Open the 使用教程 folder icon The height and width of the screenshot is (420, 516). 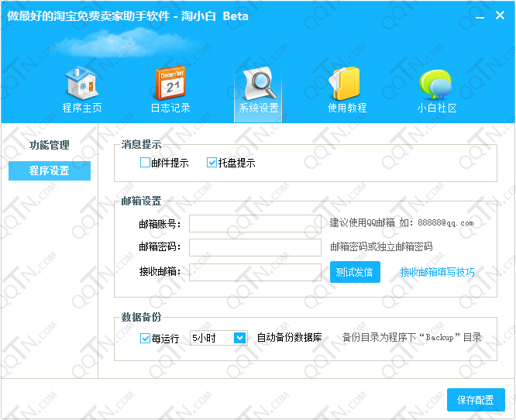346,84
